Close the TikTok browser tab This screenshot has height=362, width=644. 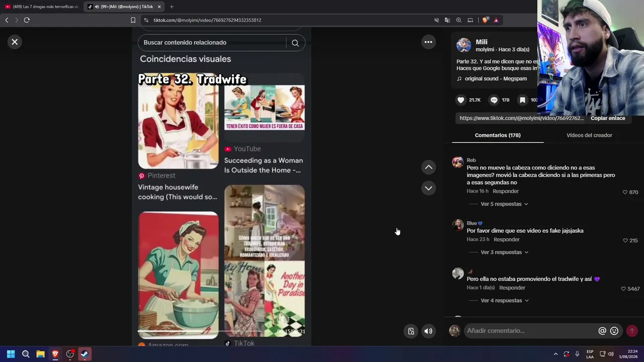(159, 7)
